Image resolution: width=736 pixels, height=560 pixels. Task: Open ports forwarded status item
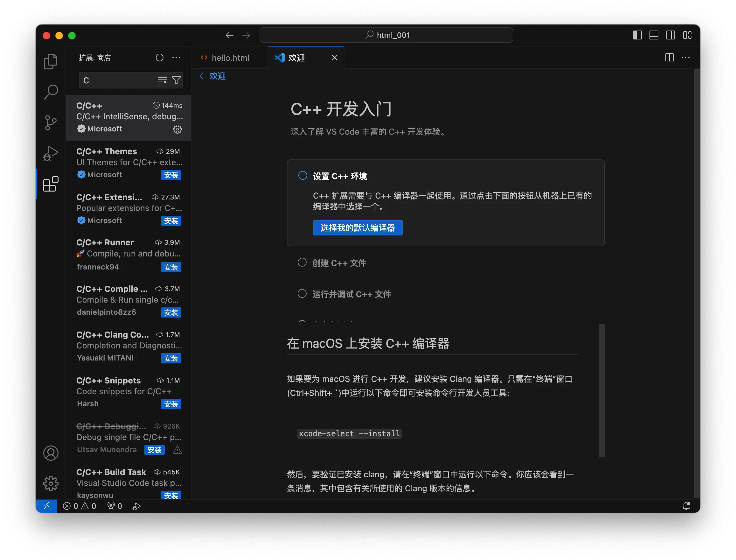point(114,506)
